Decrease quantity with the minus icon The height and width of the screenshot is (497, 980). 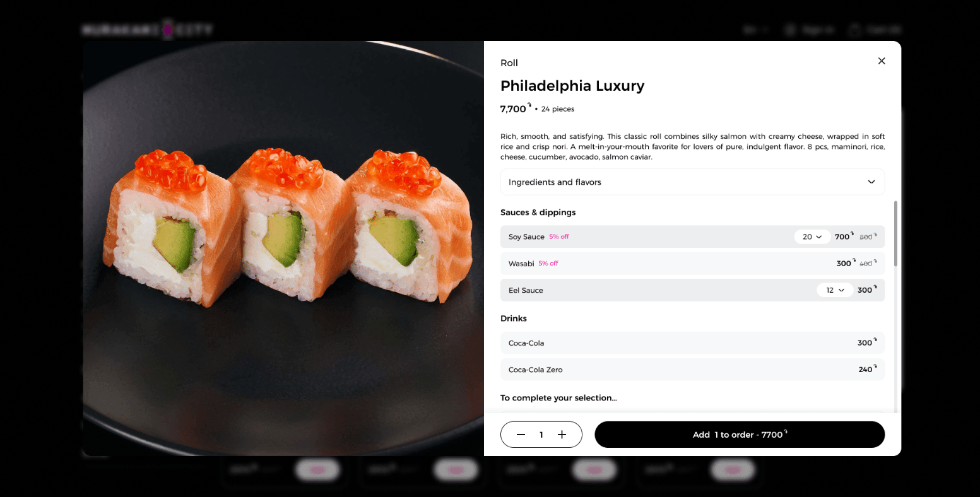pos(521,435)
